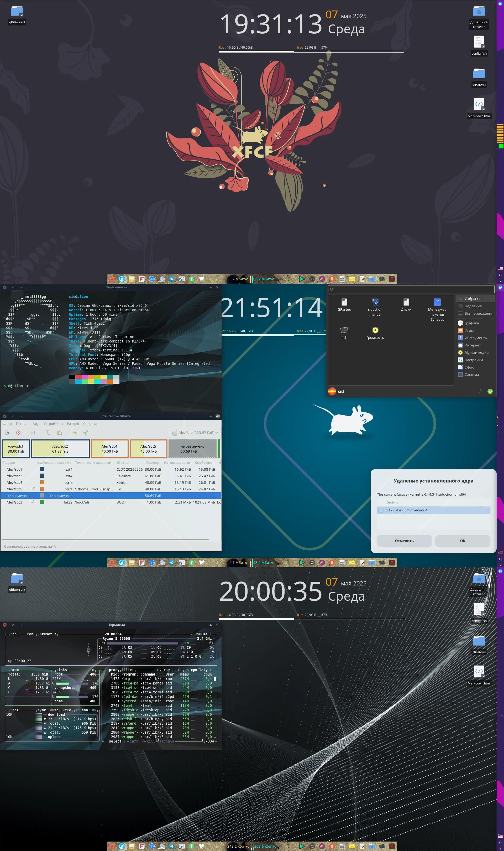
Task: Open the Мультимедиа category
Action: tap(475, 352)
